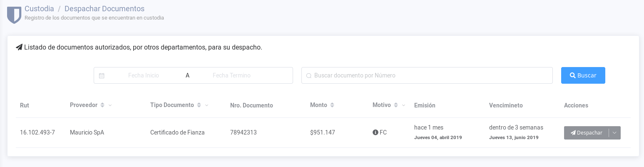Click the calendar icon in the date range field
644x167 pixels.
(x=102, y=76)
